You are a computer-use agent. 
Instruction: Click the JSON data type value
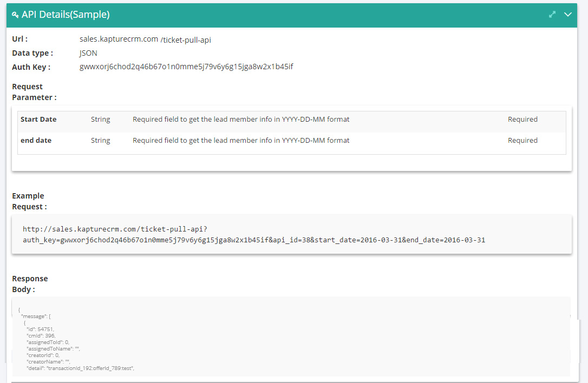(x=88, y=53)
